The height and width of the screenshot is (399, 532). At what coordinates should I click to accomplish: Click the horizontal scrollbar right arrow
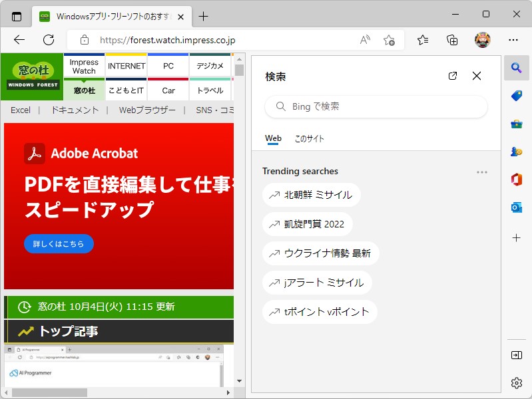[x=228, y=392]
